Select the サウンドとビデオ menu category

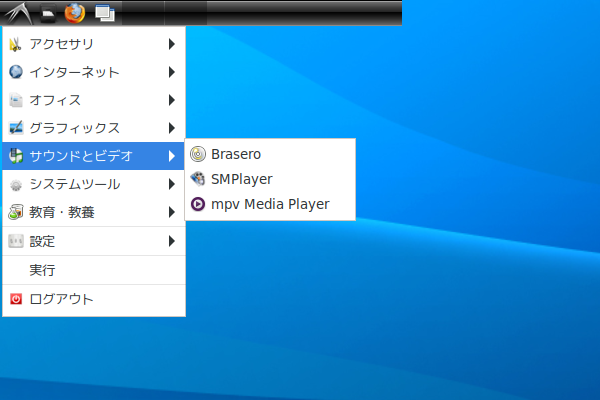[94, 156]
